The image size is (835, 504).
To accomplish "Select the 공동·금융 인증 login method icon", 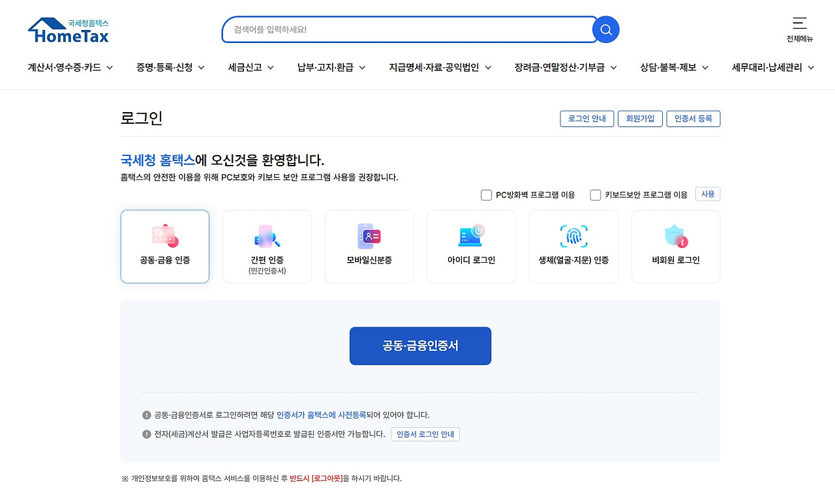I will (x=164, y=246).
